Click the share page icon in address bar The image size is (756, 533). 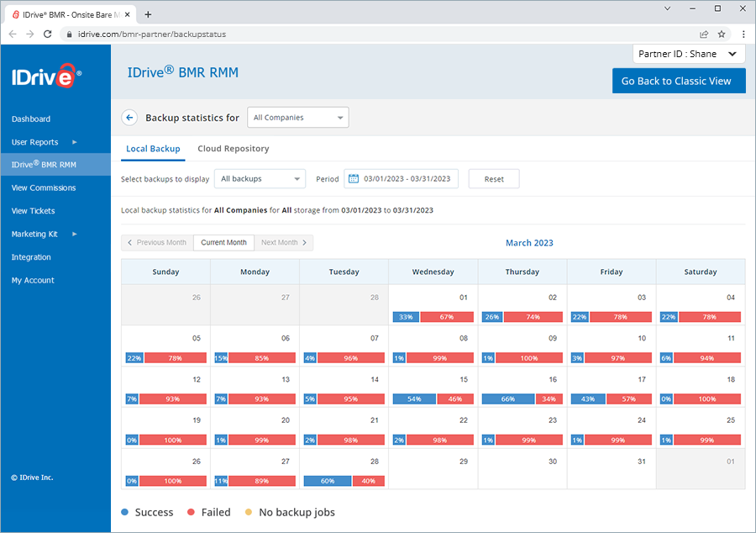coord(704,34)
